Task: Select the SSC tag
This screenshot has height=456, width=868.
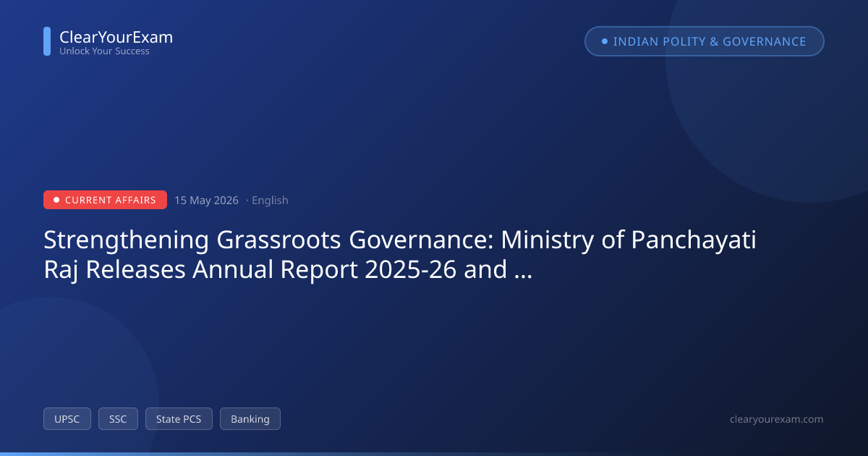Action: click(118, 419)
